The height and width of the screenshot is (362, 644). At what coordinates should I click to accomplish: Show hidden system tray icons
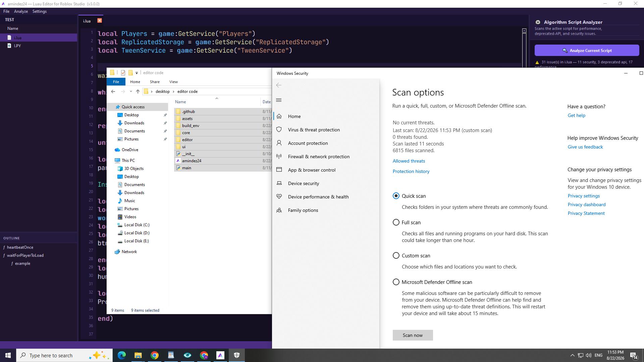click(573, 355)
